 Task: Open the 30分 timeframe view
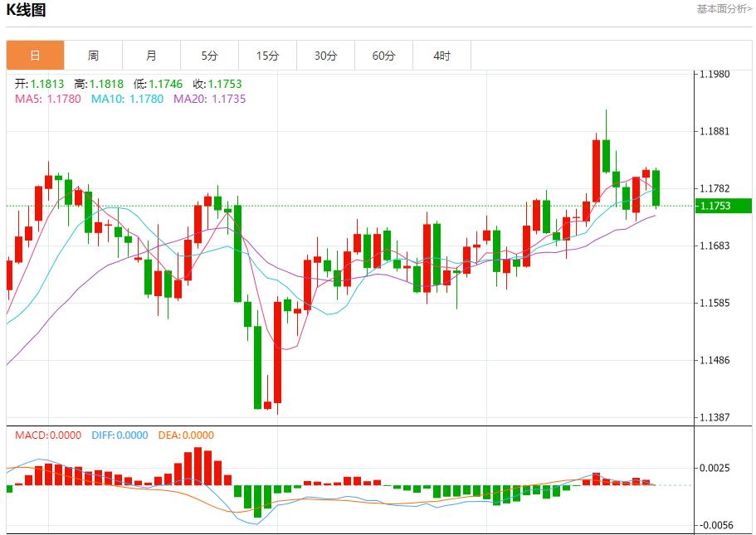tap(325, 55)
